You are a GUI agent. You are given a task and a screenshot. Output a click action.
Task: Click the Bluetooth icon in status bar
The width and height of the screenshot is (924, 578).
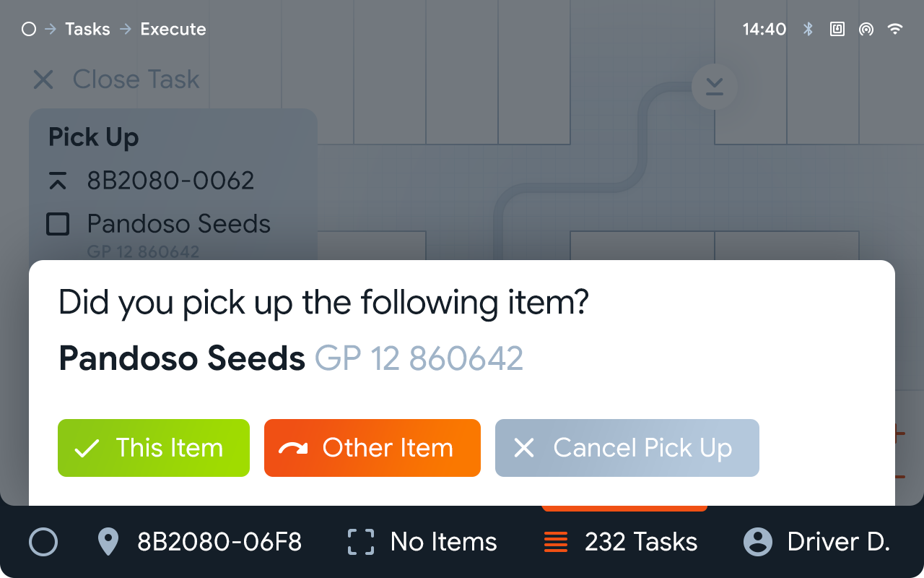808,29
